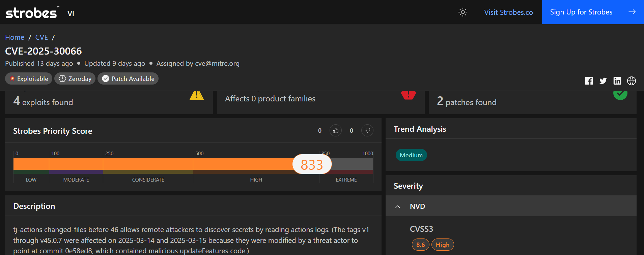Open the CVE breadcrumb link
The image size is (644, 255).
point(41,37)
